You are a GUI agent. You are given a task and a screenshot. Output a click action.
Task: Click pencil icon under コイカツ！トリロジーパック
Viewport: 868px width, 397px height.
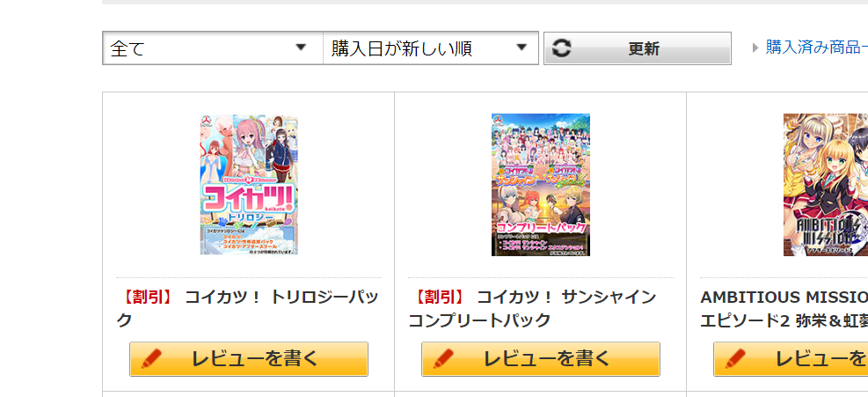pyautogui.click(x=151, y=359)
